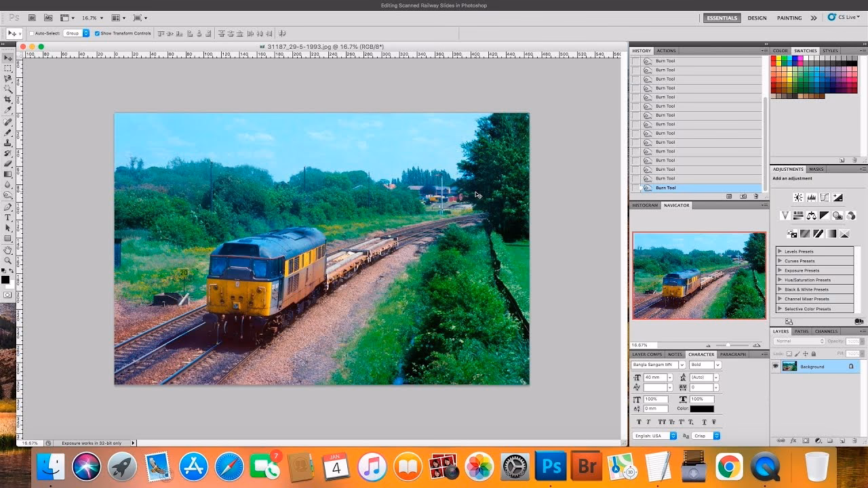Click the black text Color swatch
This screenshot has width=868, height=488.
click(x=702, y=409)
